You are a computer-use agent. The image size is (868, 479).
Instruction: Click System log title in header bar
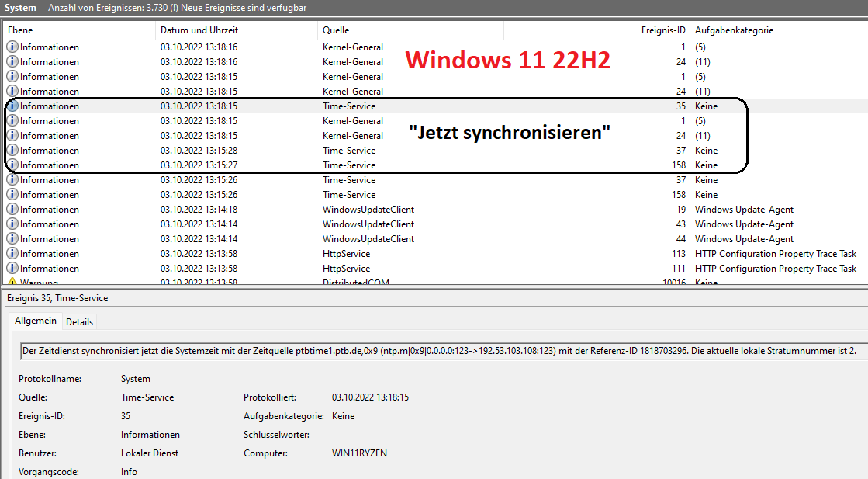point(20,8)
